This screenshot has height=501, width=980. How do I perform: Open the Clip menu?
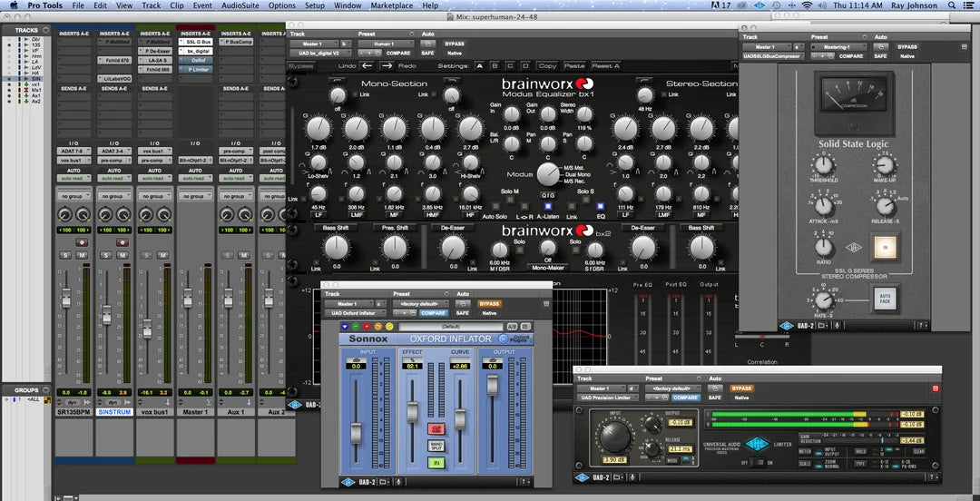[177, 5]
